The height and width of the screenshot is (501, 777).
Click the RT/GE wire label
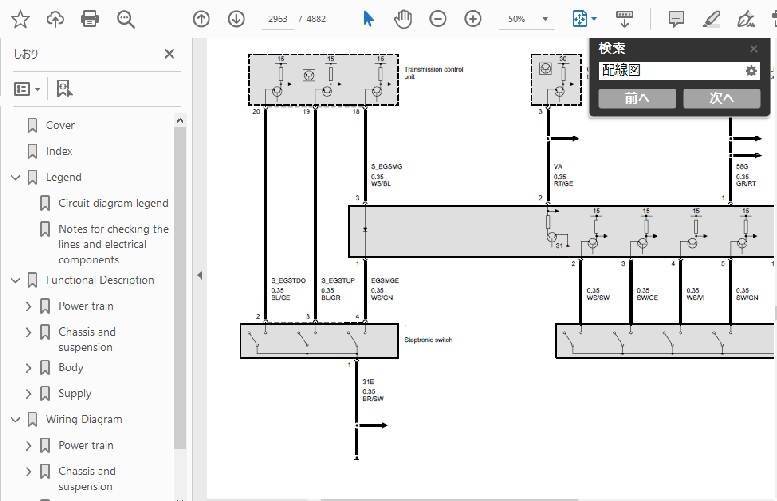click(x=563, y=183)
